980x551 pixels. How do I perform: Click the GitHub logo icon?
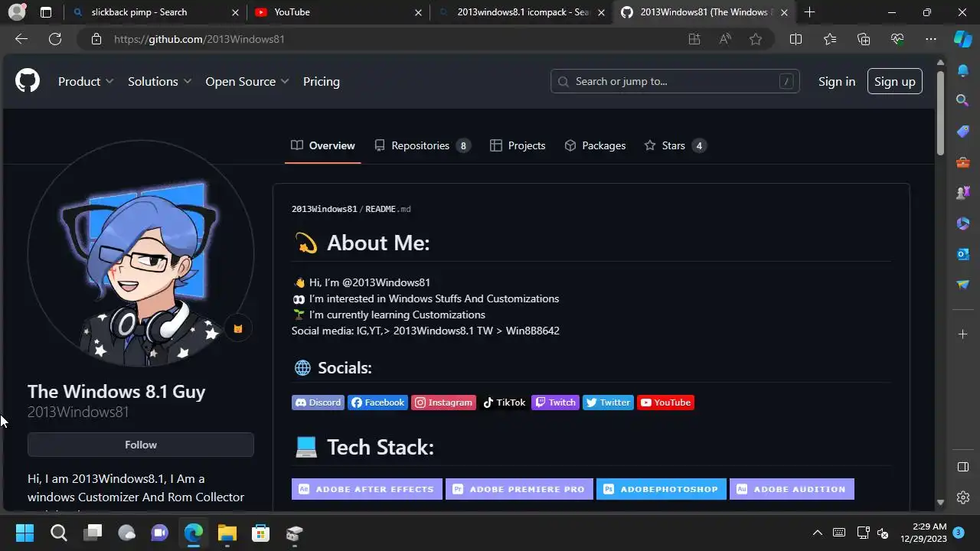tap(28, 81)
